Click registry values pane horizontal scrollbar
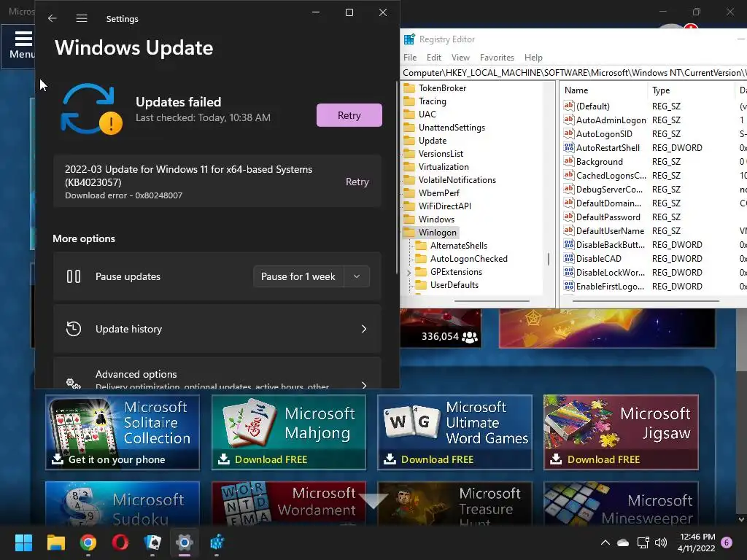The width and height of the screenshot is (747, 560). click(646, 301)
